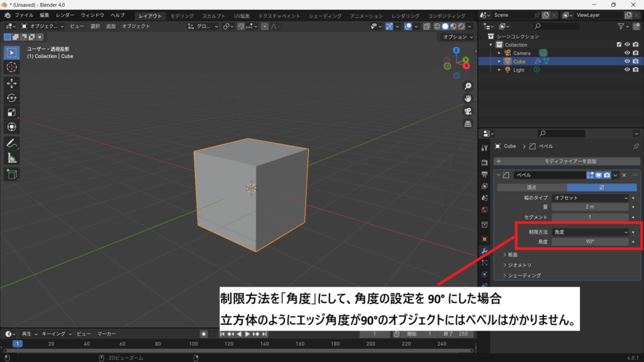Click the modifier name field ベベル
644x362 pixels.
pyautogui.click(x=548, y=175)
